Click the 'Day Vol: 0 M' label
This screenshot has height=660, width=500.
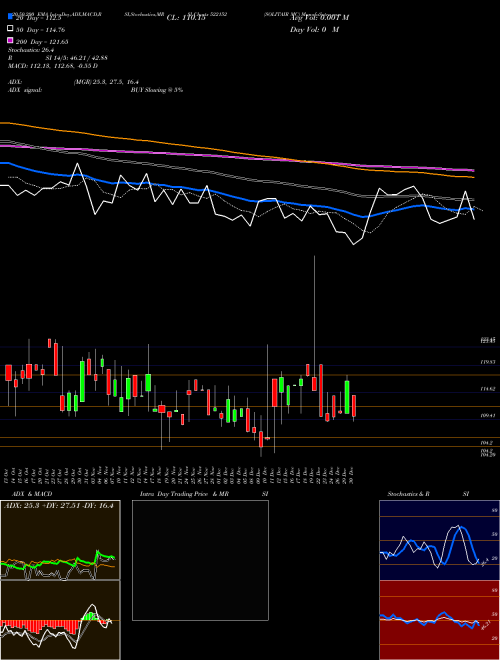point(314,29)
